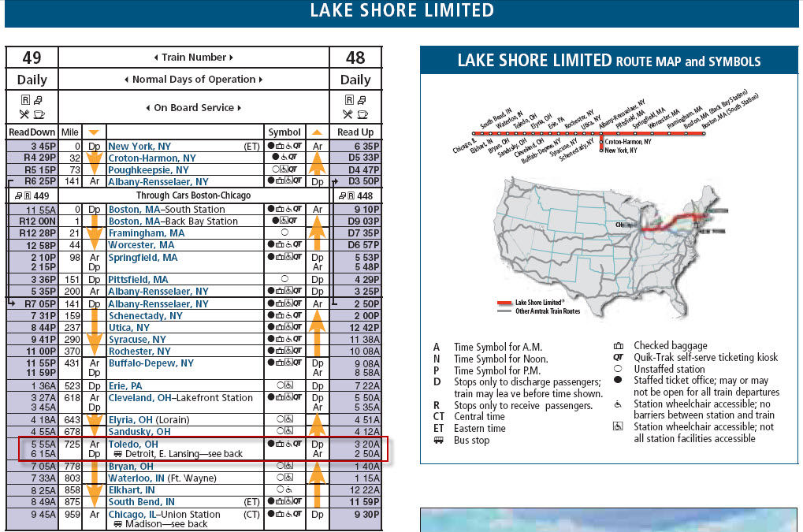Click the bus stop icon in symbols legend

pos(437,441)
